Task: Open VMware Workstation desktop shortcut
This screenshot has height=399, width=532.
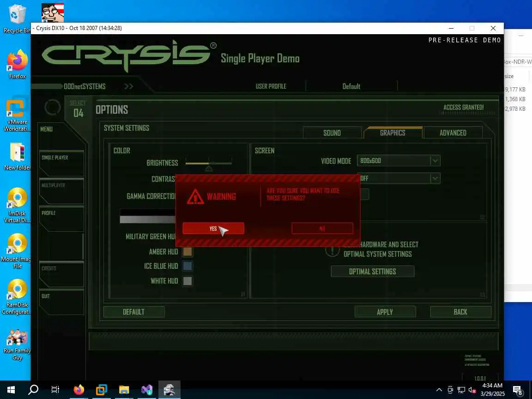Action: pos(16,115)
